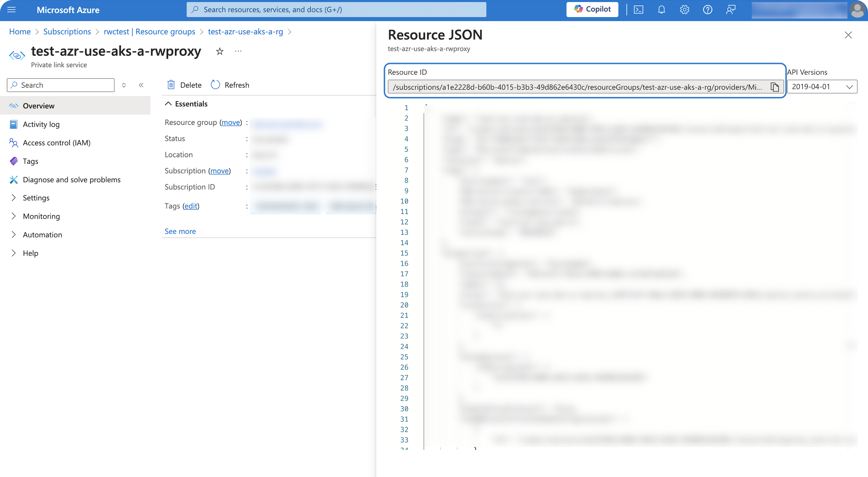This screenshot has width=868, height=477.
Task: Favorite this resource with the star
Action: click(x=220, y=51)
